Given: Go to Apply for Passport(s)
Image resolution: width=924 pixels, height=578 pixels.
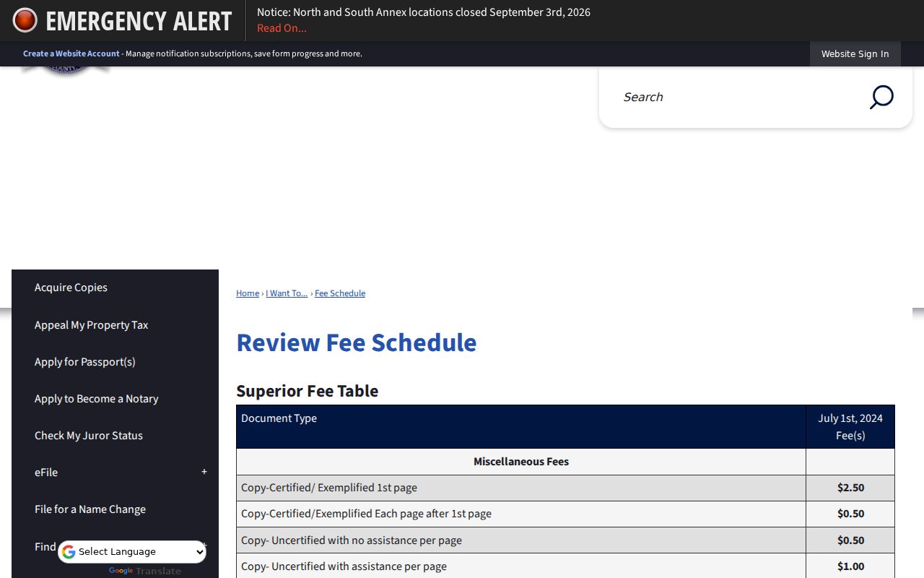Looking at the screenshot, I should click(x=85, y=362).
